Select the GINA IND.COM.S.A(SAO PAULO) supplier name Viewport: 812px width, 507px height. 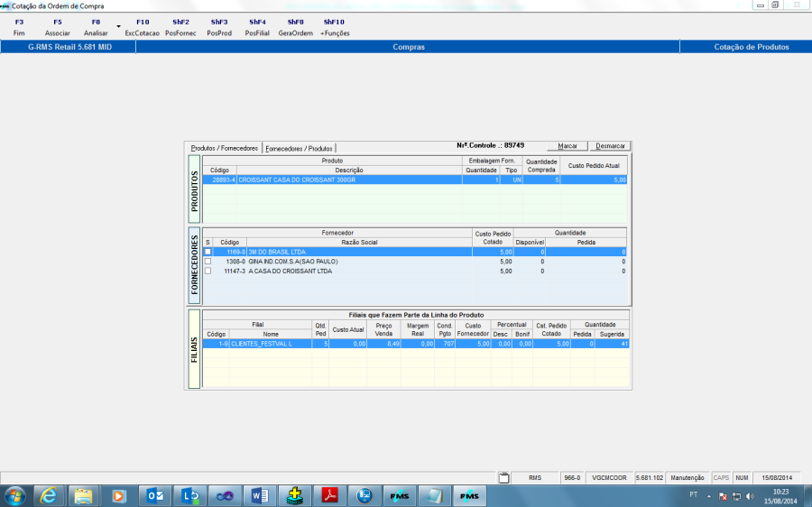(x=293, y=262)
